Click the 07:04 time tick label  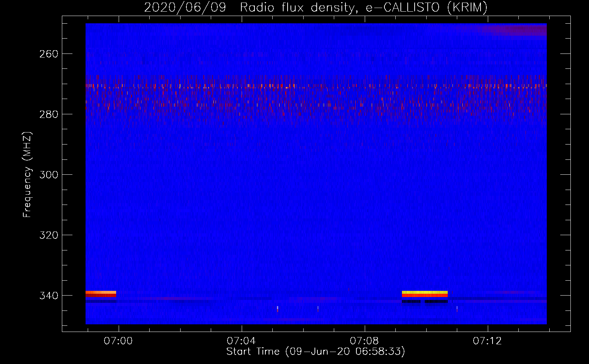tap(241, 341)
